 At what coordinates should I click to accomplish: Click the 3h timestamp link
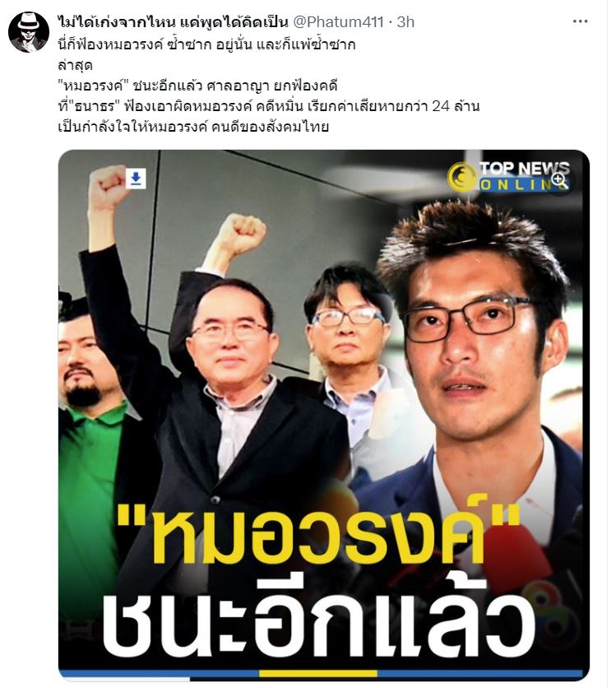405,21
